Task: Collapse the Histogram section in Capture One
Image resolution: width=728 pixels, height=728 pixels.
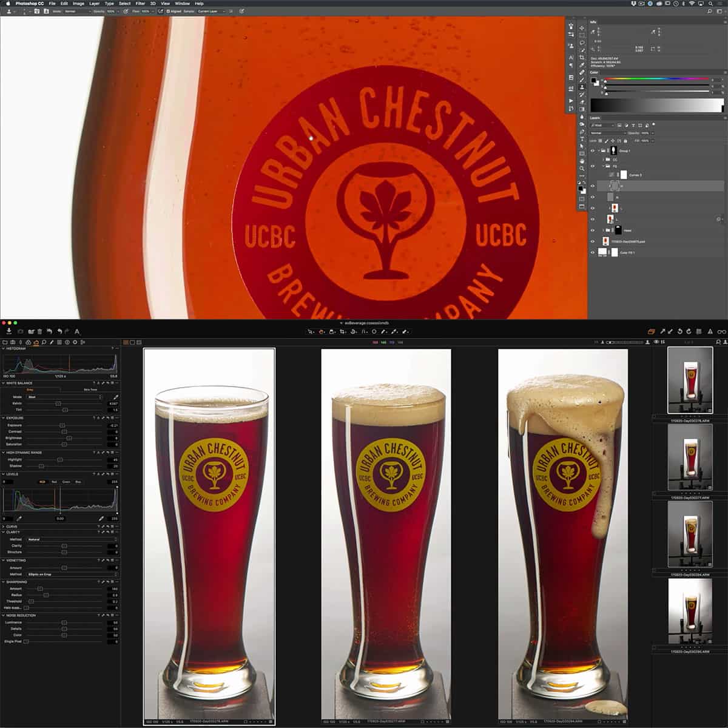Action: click(4, 348)
